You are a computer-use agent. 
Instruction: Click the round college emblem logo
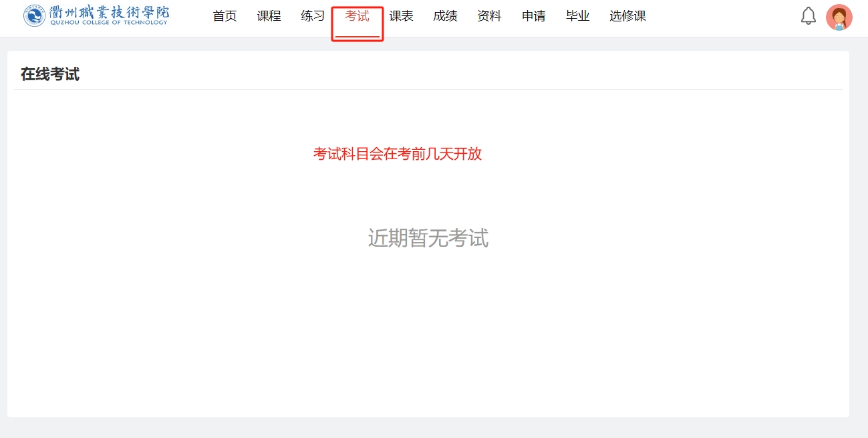coord(34,15)
